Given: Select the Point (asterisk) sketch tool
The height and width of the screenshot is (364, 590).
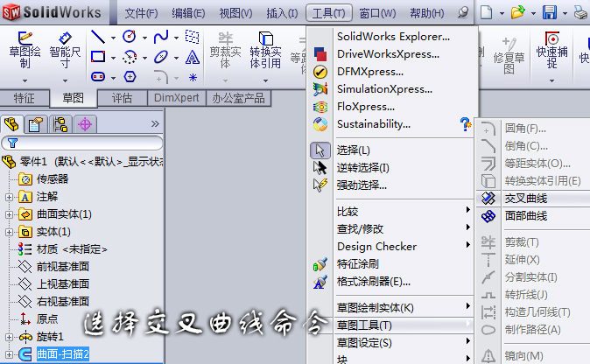Looking at the screenshot, I should 193,78.
